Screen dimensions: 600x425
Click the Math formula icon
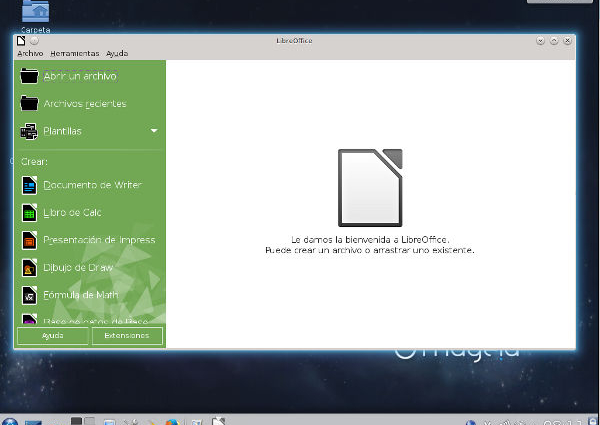click(29, 295)
